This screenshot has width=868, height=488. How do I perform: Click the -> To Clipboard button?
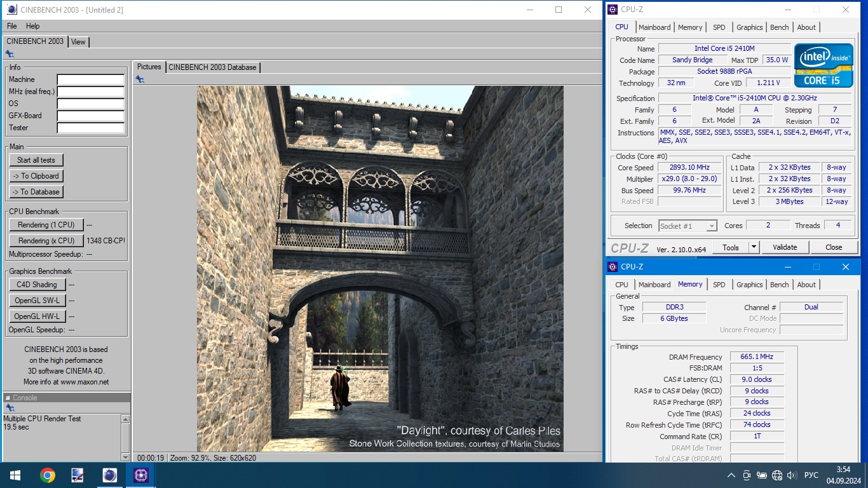click(x=36, y=176)
